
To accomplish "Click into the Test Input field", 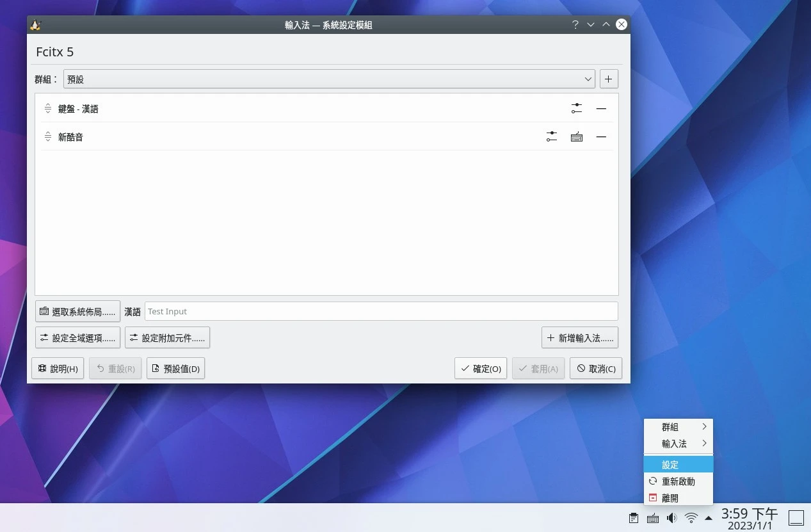I will click(x=381, y=311).
